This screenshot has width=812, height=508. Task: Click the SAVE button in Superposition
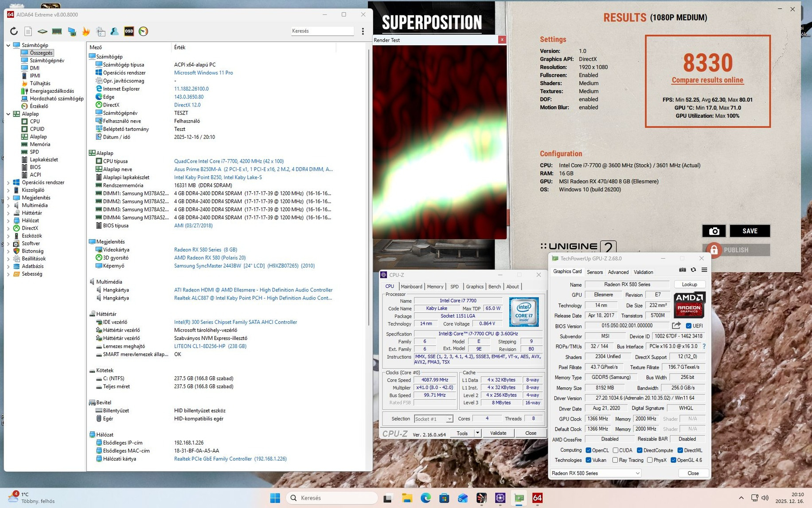tap(750, 231)
